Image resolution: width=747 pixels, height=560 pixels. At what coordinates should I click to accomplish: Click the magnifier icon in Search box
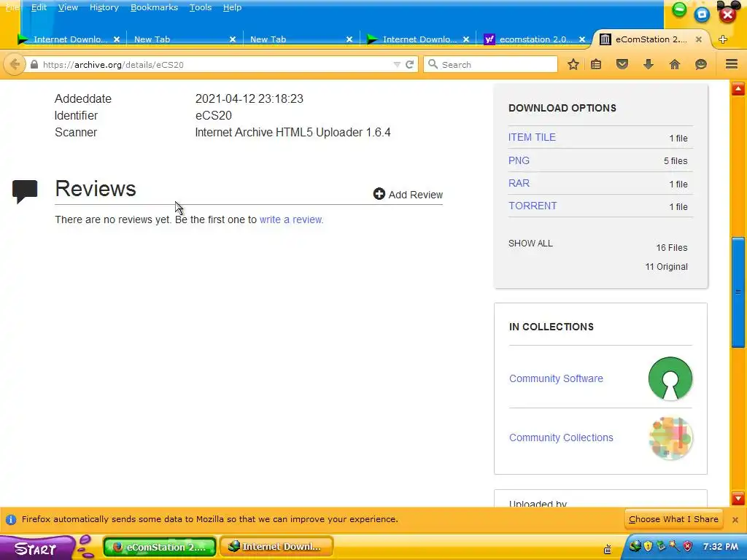point(433,64)
